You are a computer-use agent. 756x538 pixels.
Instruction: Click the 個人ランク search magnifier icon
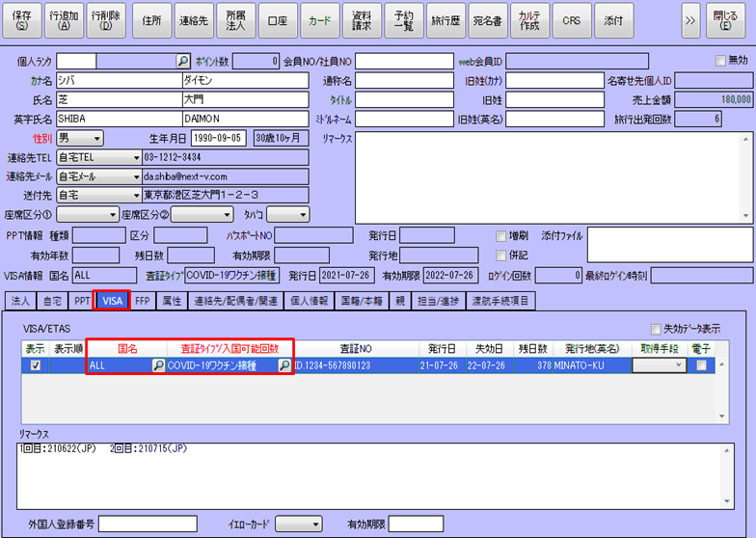(183, 62)
